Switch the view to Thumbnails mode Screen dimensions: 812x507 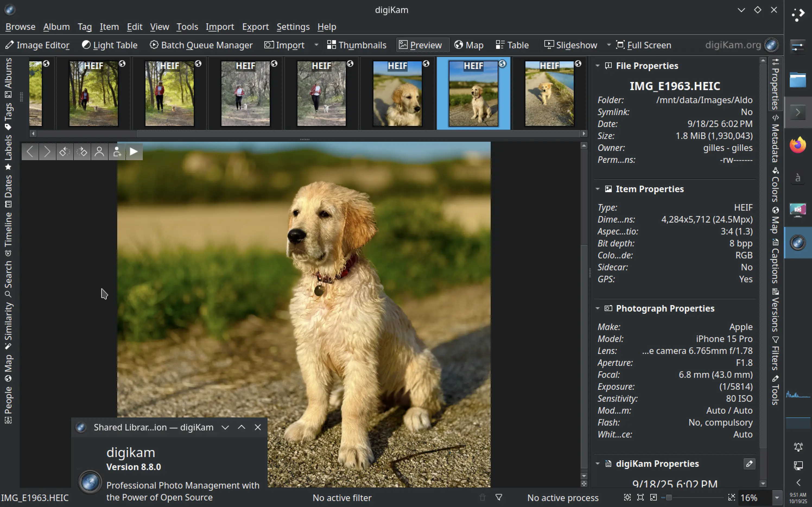356,45
